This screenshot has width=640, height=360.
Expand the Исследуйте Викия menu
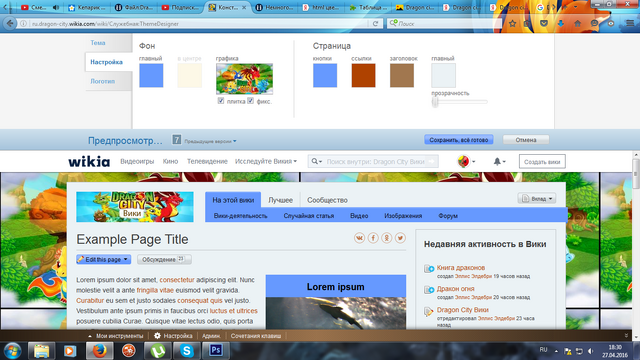click(x=266, y=162)
